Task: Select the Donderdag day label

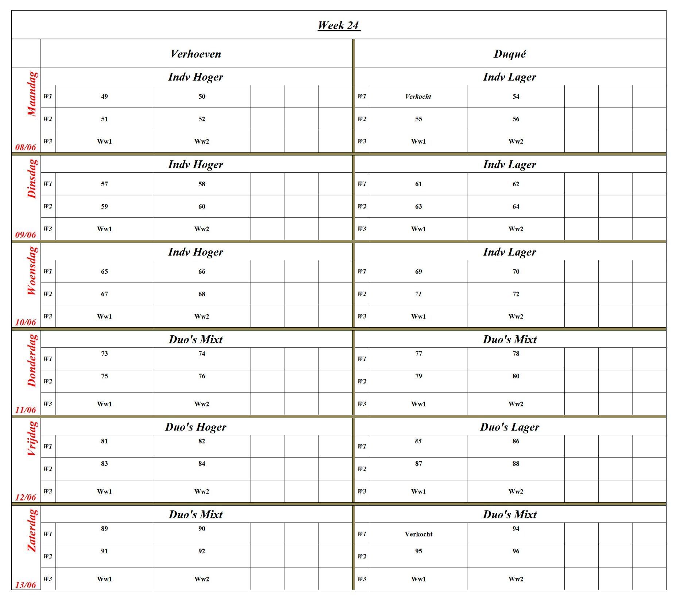Action: (x=32, y=361)
